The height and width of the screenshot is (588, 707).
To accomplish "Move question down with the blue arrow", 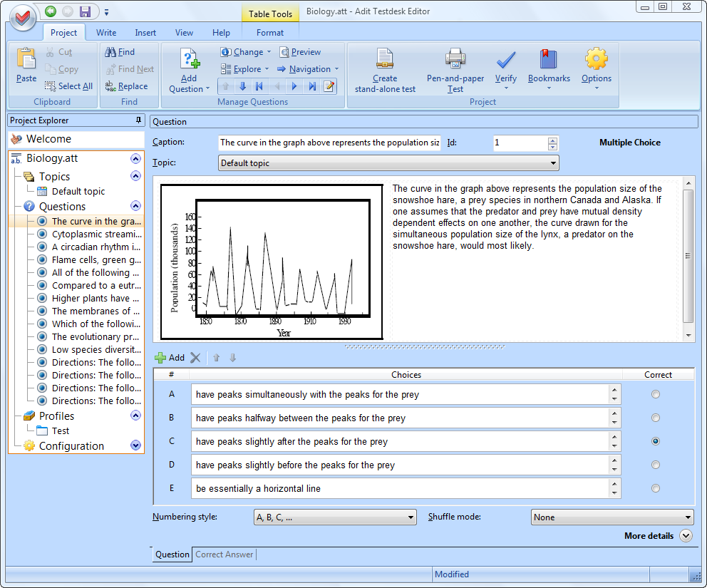I will 242,86.
